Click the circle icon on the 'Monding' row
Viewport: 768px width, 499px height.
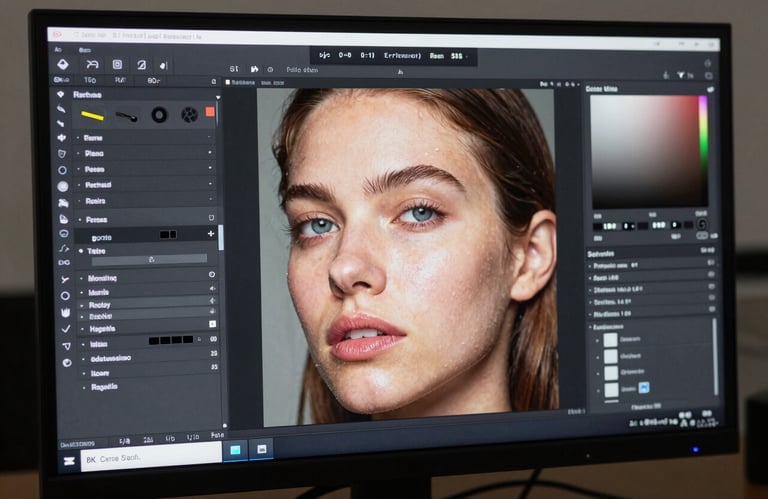(x=212, y=275)
